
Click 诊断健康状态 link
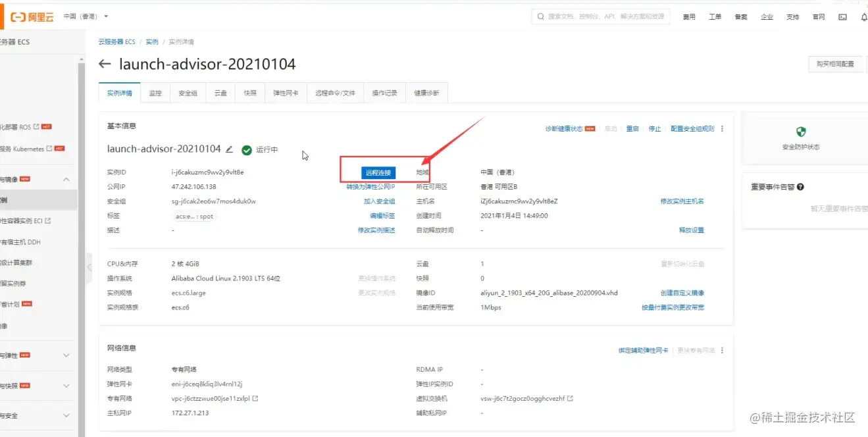pos(564,129)
